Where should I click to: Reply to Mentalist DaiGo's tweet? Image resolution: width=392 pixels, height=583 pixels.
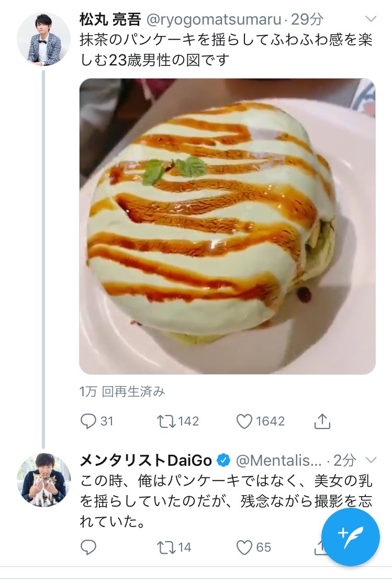click(x=89, y=547)
